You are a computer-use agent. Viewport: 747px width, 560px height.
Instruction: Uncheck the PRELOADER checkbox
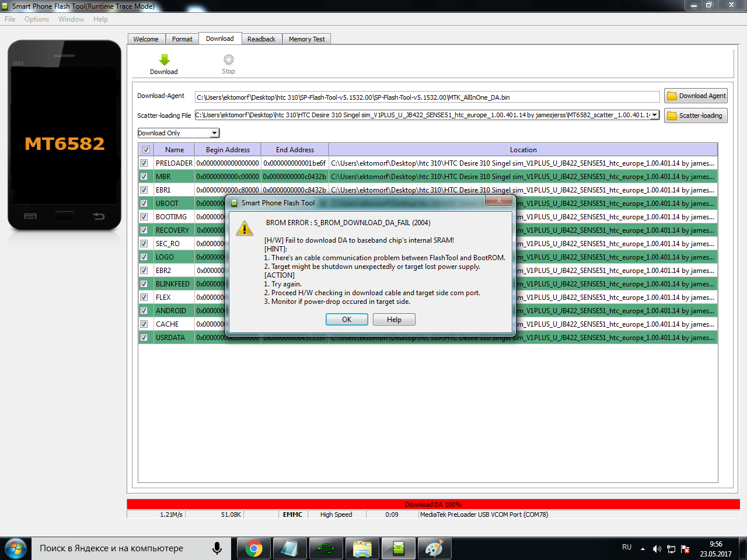[x=144, y=163]
